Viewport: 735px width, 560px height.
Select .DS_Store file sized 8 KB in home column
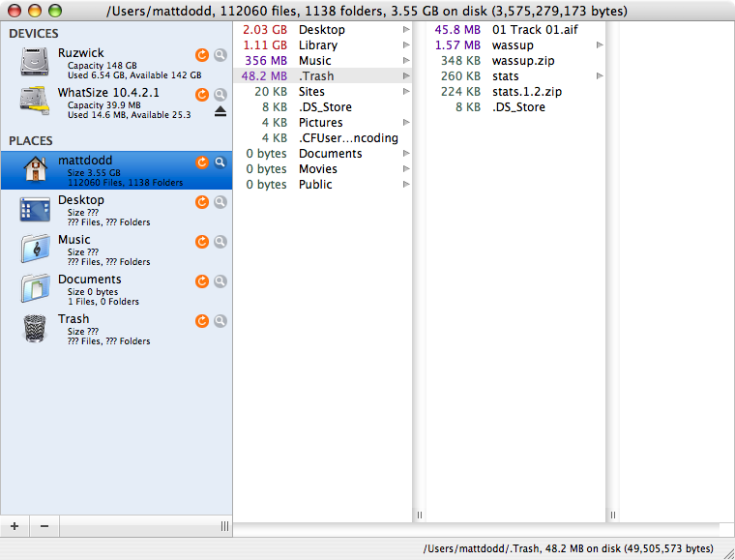pos(322,106)
